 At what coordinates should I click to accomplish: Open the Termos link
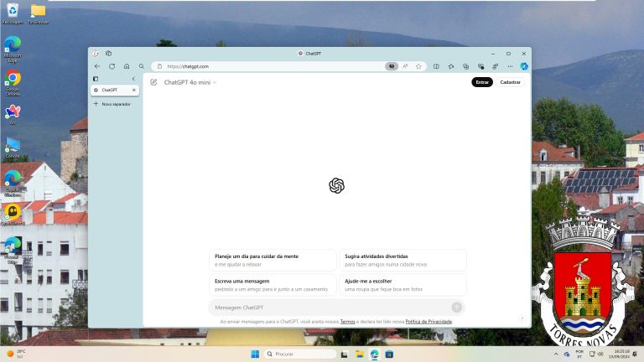coord(347,322)
